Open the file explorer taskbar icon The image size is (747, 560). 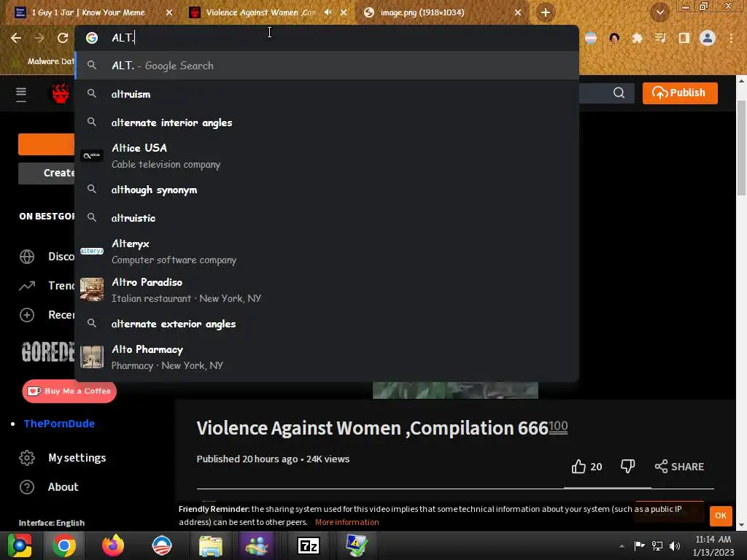point(210,545)
